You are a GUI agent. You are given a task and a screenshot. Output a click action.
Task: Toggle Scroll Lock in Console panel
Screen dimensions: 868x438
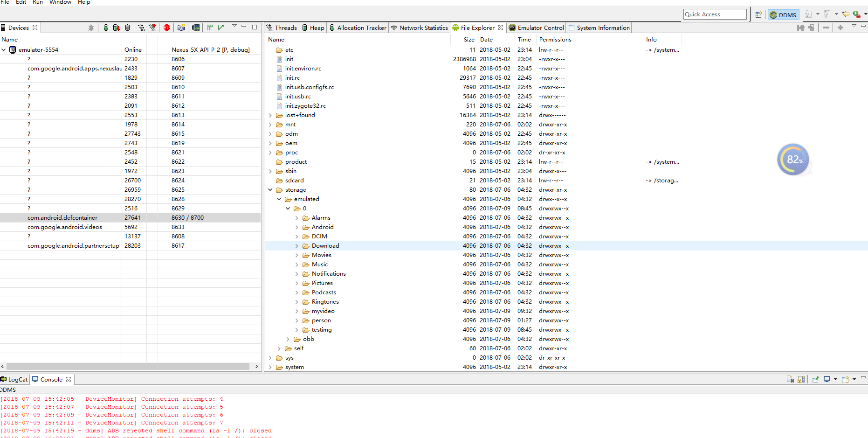pos(801,379)
